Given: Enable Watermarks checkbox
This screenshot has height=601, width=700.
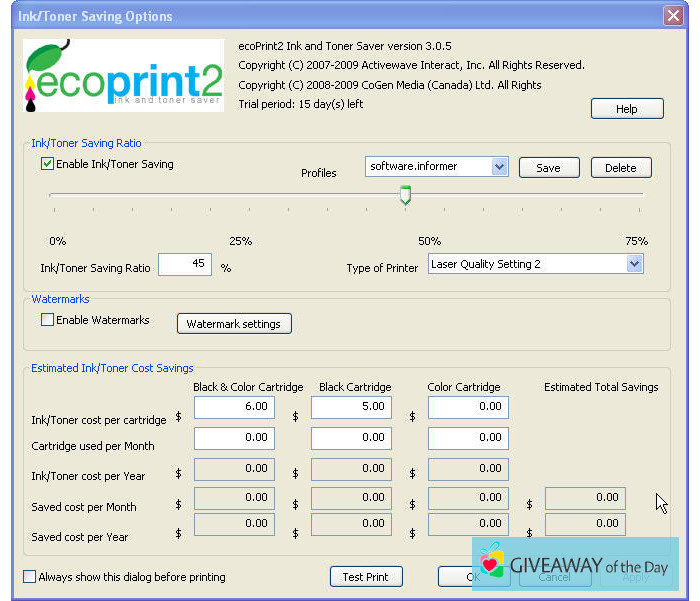Looking at the screenshot, I should point(47,320).
